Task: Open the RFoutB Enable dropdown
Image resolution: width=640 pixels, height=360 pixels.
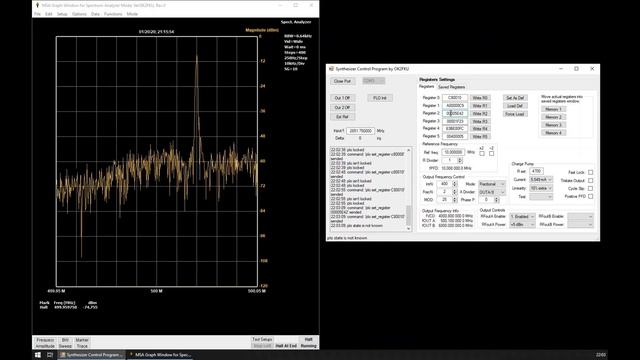Action: tap(580, 216)
